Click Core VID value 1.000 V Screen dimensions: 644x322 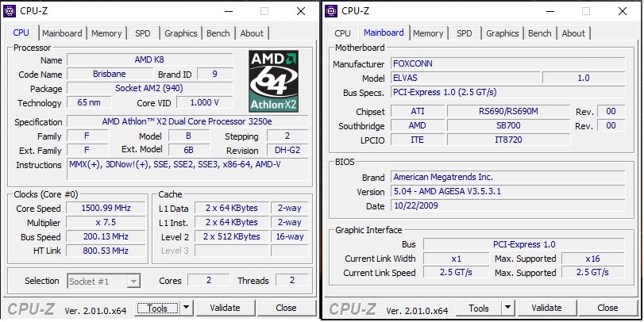pos(205,102)
